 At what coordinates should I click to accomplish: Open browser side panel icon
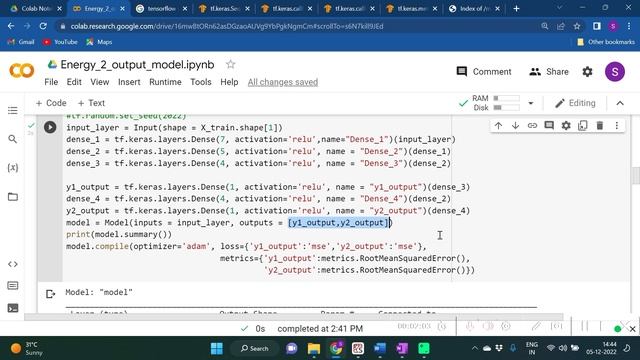click(597, 26)
